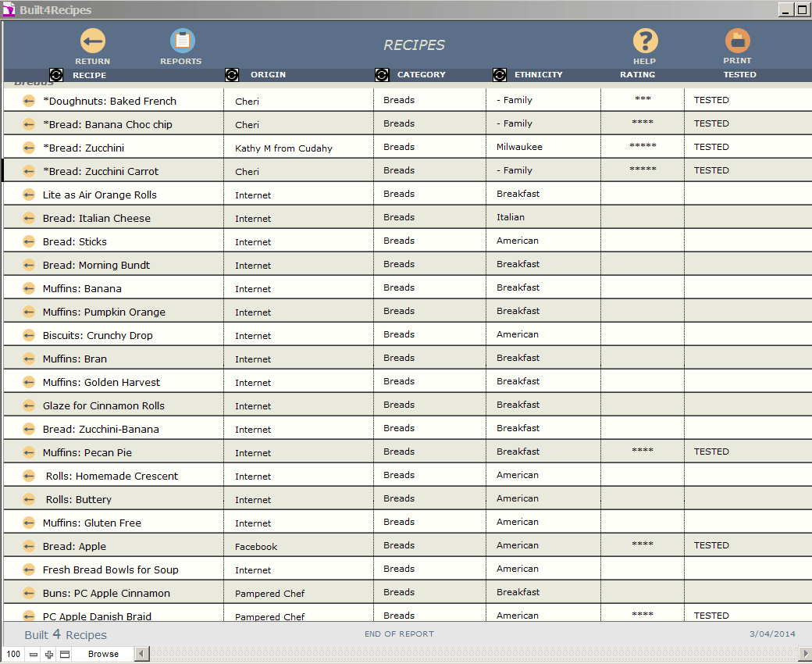Click the left scroll arrow on horizontal scrollbar

tap(141, 655)
